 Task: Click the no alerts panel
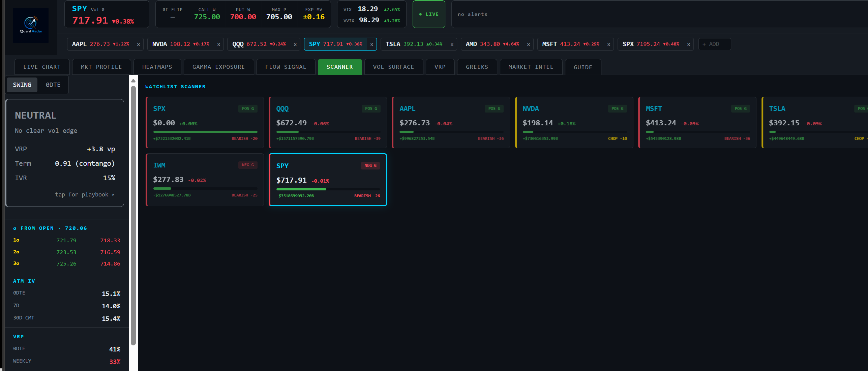pyautogui.click(x=659, y=14)
